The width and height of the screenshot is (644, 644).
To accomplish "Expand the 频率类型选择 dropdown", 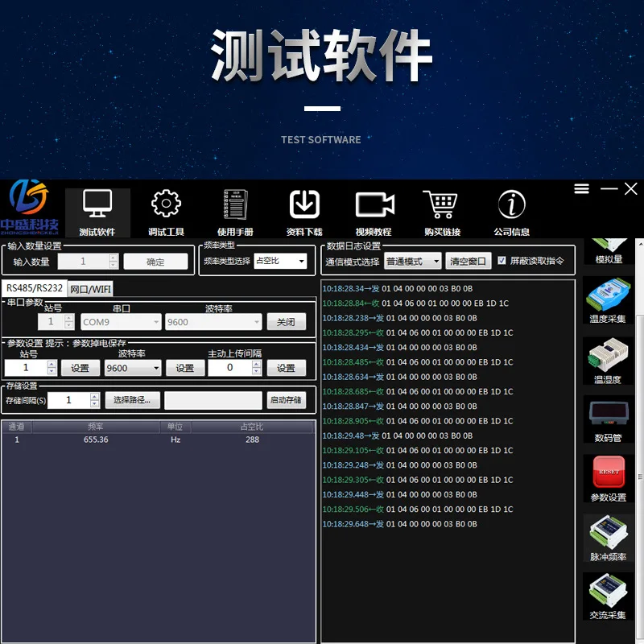I will [280, 261].
